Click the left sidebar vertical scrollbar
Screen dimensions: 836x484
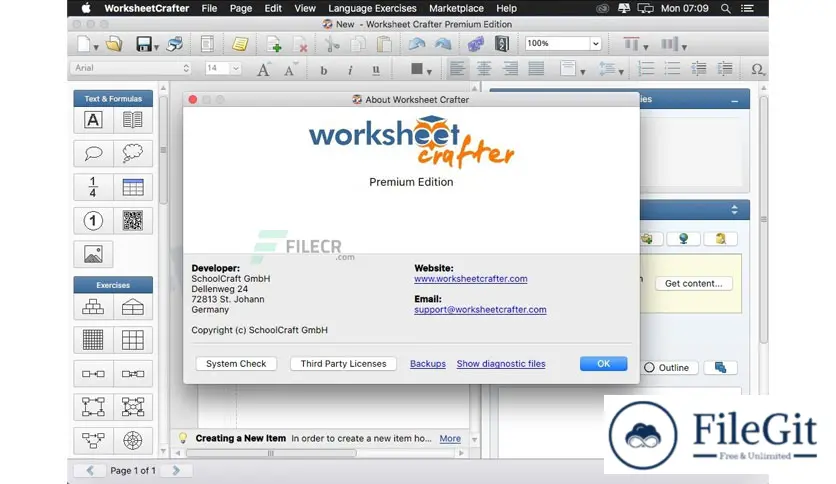click(163, 149)
